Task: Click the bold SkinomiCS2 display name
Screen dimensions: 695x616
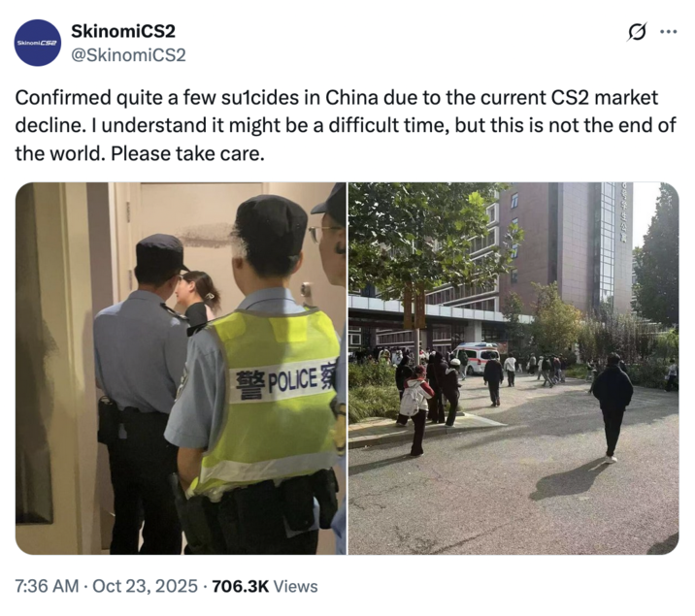Action: click(123, 31)
